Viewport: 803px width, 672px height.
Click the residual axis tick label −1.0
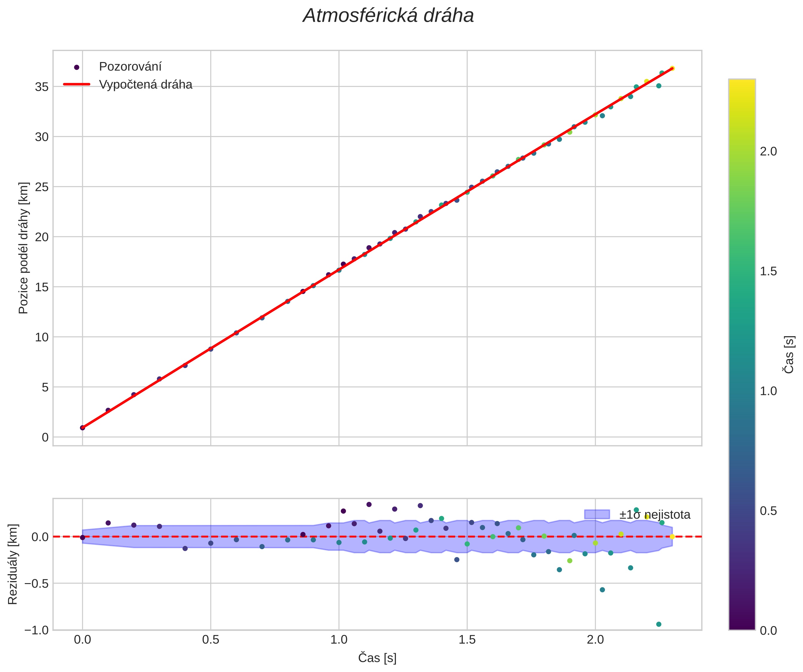(36, 630)
